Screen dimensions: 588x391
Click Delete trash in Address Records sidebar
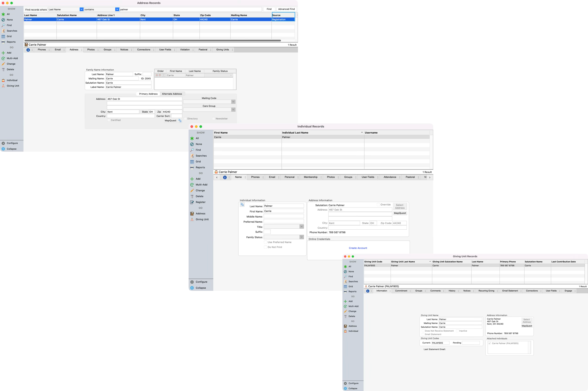(x=3, y=70)
